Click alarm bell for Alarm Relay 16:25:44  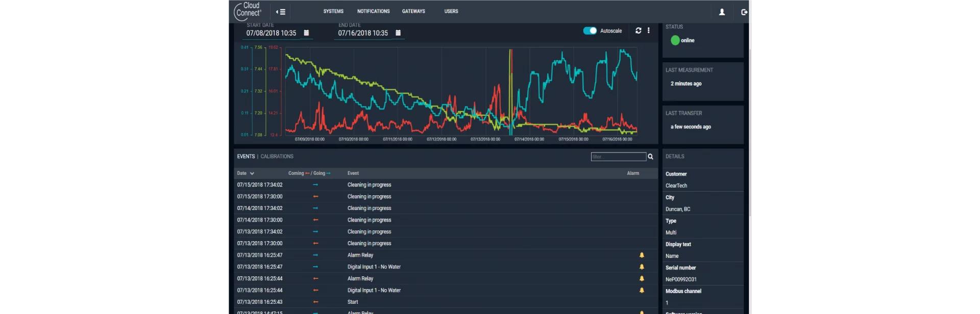(642, 278)
